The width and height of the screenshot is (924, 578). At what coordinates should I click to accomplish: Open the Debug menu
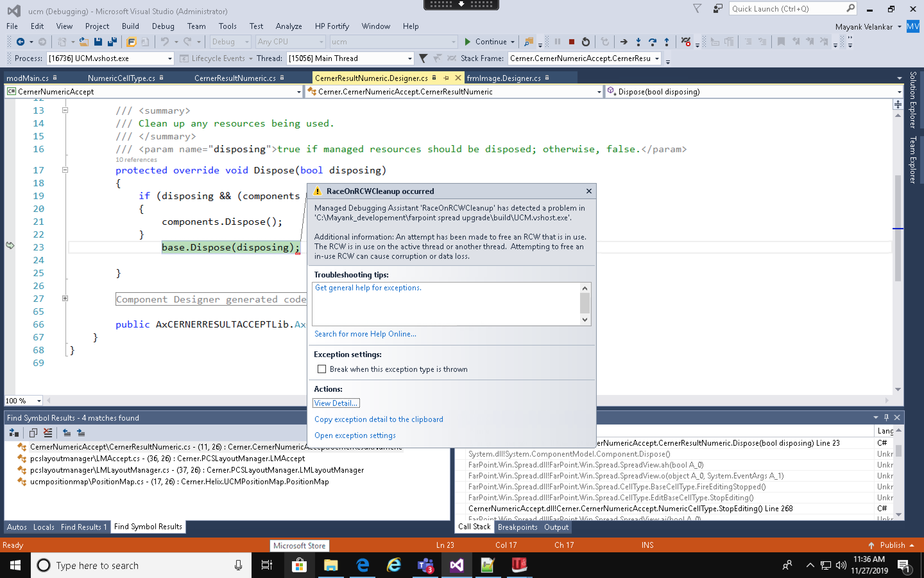tap(163, 26)
